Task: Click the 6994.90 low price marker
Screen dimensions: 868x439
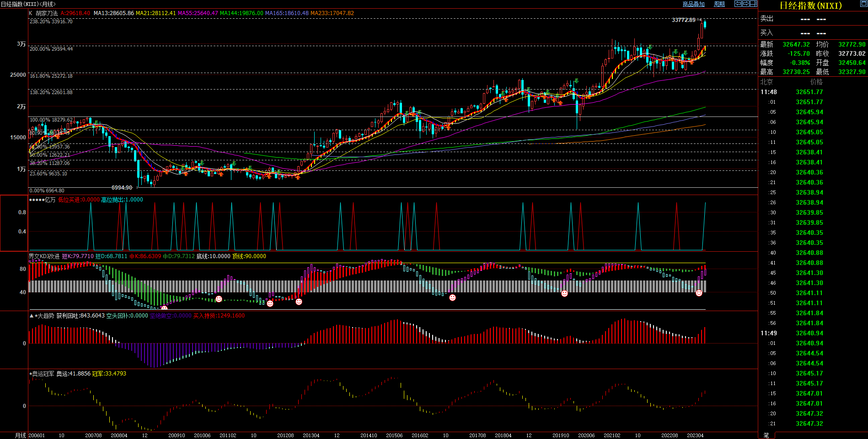Action: click(x=122, y=188)
